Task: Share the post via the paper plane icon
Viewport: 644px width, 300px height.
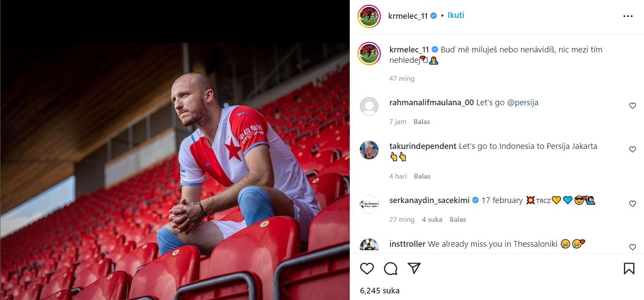Action: coord(414,269)
